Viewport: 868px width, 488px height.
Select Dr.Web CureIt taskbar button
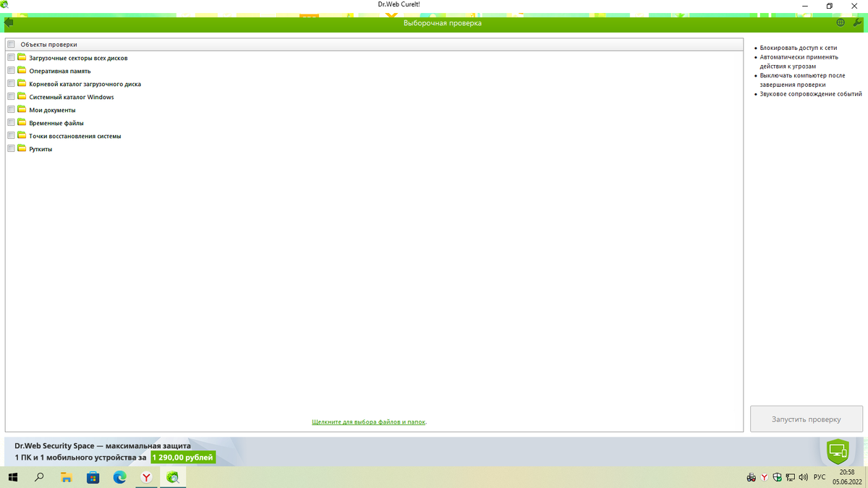coord(173,477)
